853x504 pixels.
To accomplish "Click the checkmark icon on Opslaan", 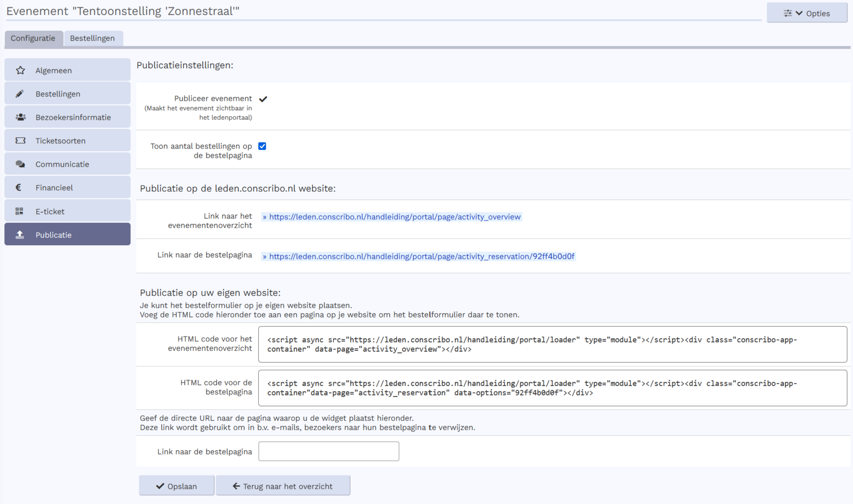I will 160,486.
